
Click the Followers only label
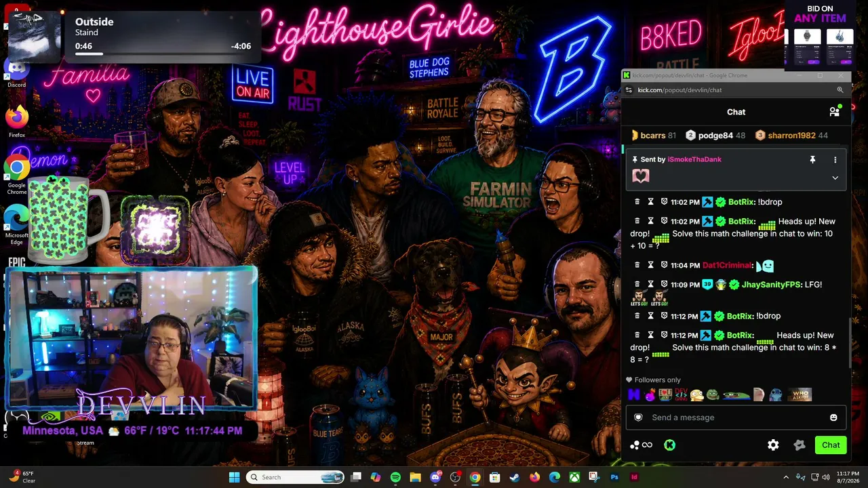click(653, 380)
